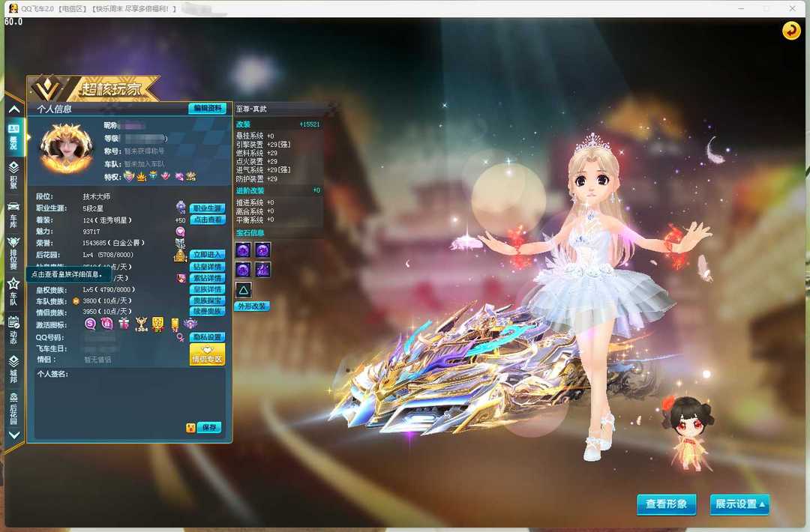Click the player avatar portrait

point(66,148)
